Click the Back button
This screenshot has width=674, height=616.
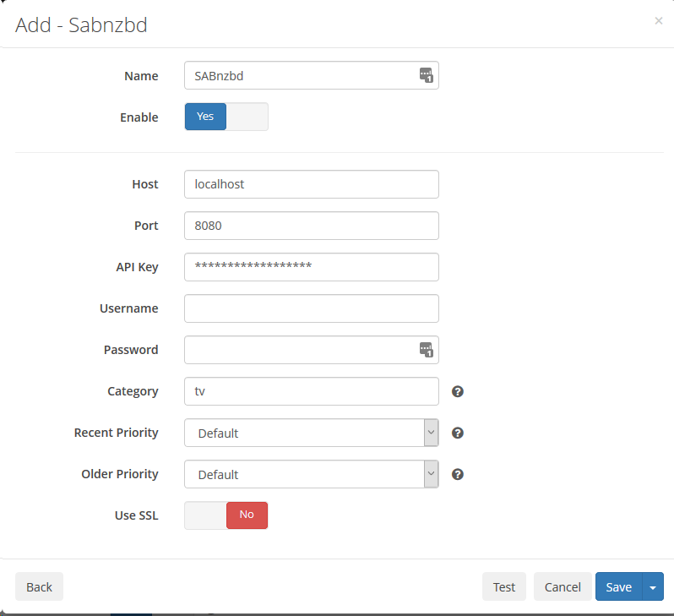pos(39,586)
